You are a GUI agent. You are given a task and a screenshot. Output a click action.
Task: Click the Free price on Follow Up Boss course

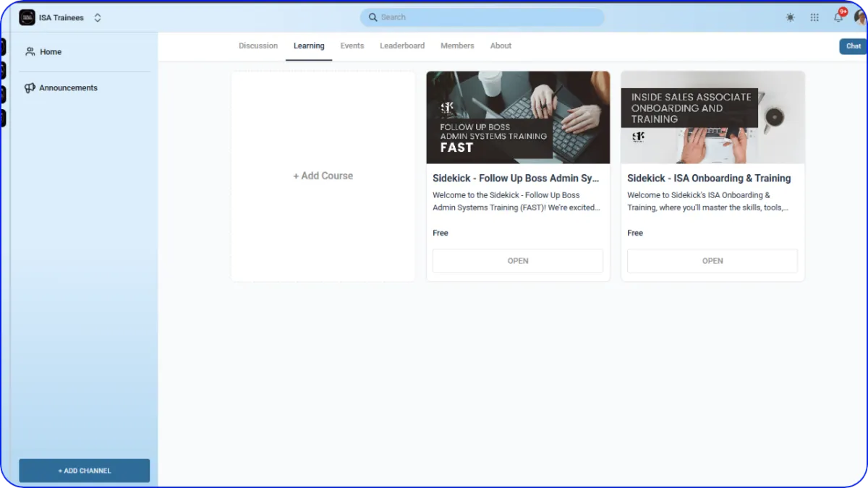pos(441,233)
